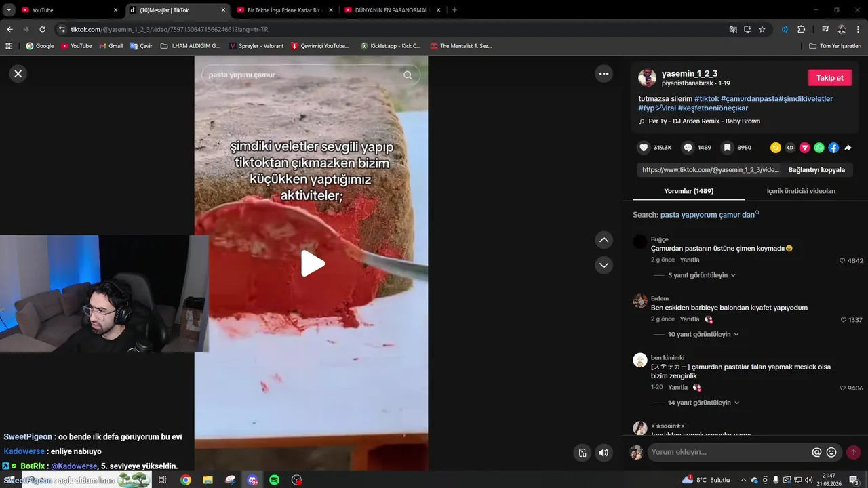The width and height of the screenshot is (868, 488).
Task: Click the Takip et follow button
Action: (829, 78)
